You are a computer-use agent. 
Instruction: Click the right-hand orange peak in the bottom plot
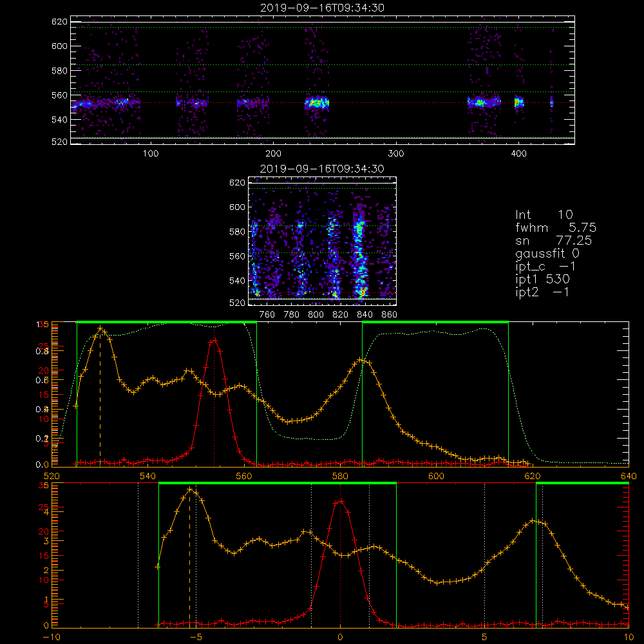pos(533,521)
